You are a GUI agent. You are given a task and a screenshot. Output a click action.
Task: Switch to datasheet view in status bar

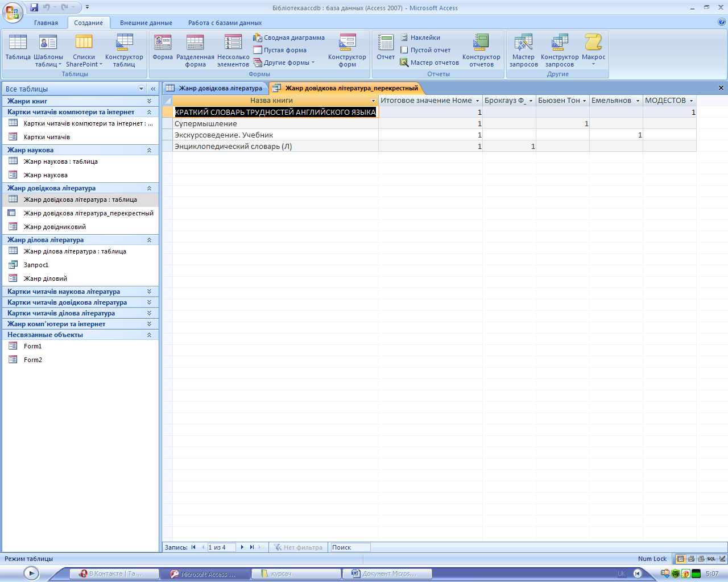[x=681, y=559]
